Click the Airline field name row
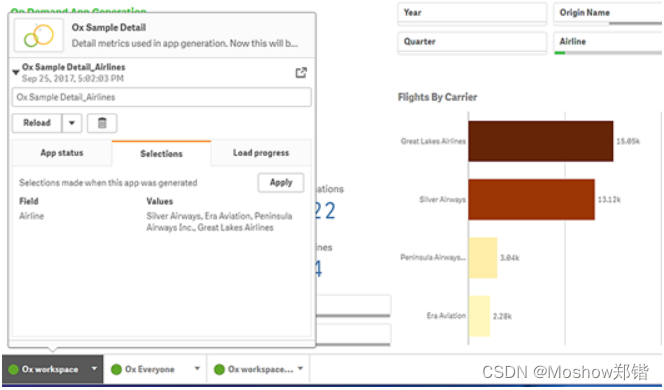The width and height of the screenshot is (664, 390). point(31,216)
